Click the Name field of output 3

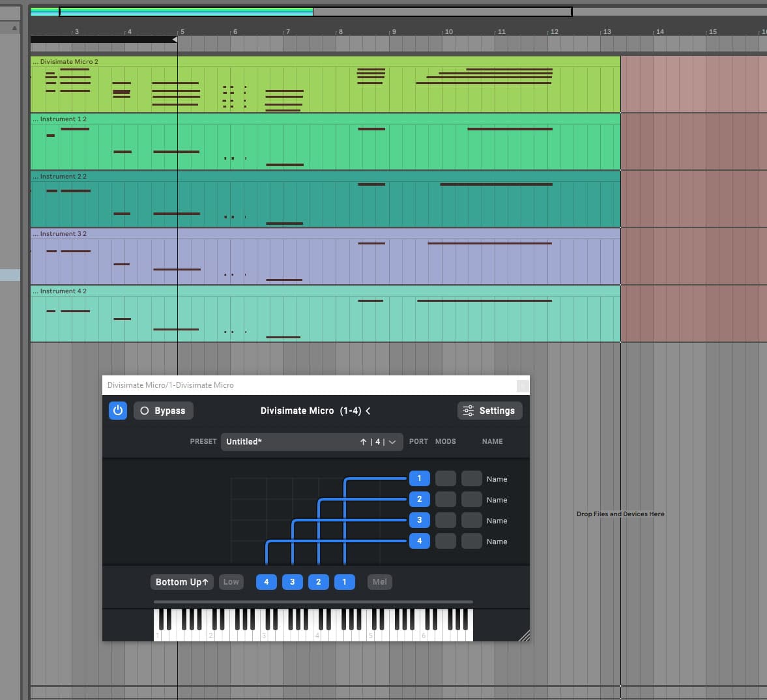[x=497, y=521]
